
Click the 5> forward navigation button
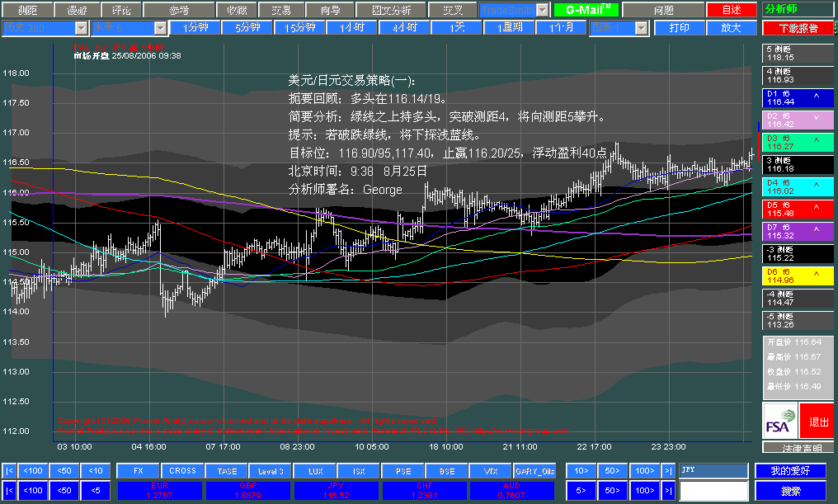tap(581, 491)
